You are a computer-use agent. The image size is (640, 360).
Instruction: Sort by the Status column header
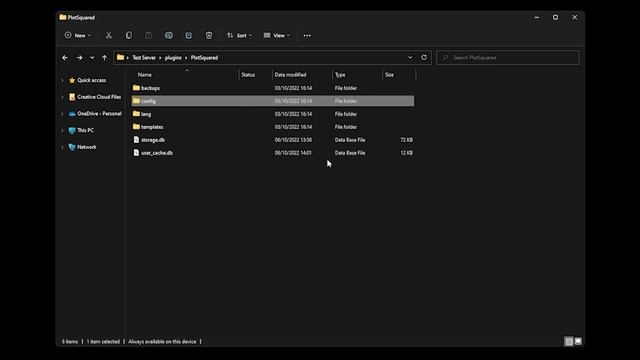click(248, 75)
